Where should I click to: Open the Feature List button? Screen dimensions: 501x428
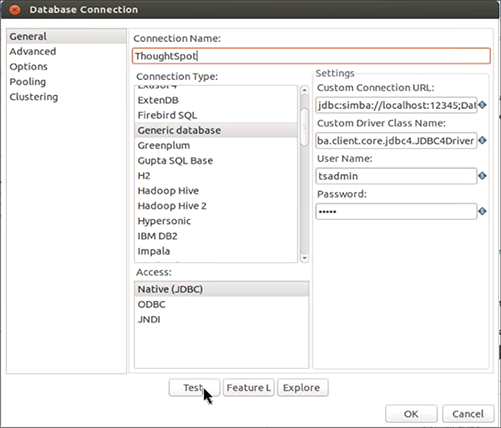[x=249, y=388]
